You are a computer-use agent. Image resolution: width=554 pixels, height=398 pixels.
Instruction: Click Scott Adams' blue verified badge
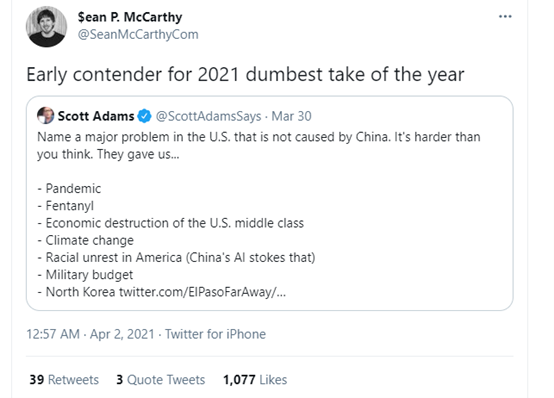pos(144,116)
